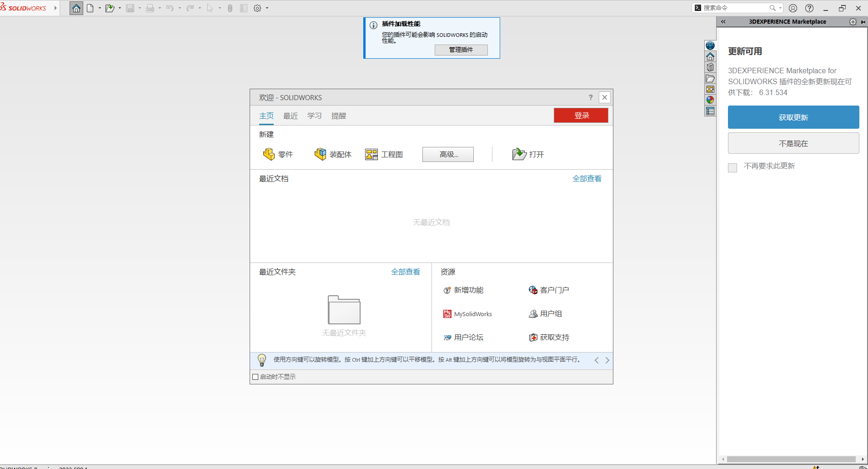Open the View Palette panel
The image size is (868, 469).
pos(711,89)
